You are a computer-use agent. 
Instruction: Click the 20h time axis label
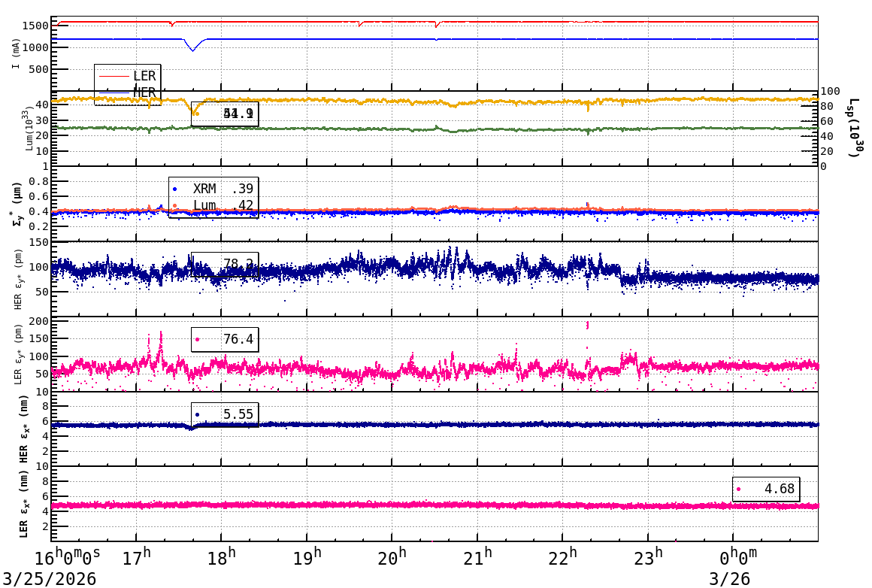392,557
